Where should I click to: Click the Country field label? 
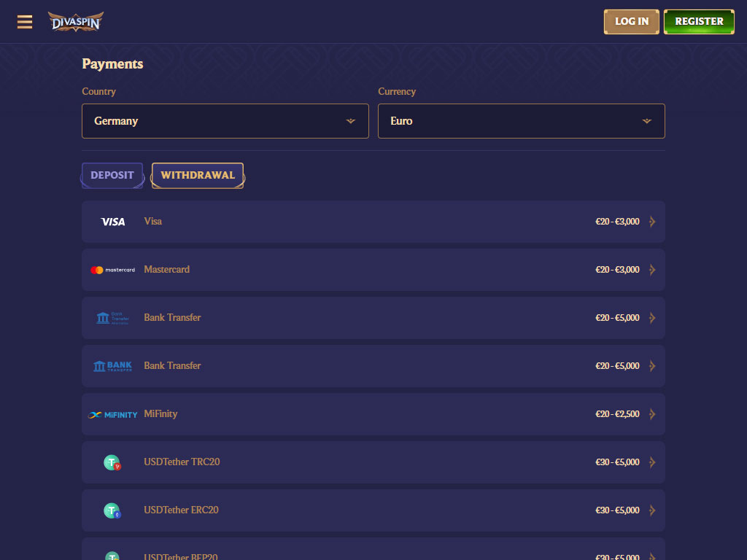click(x=98, y=91)
